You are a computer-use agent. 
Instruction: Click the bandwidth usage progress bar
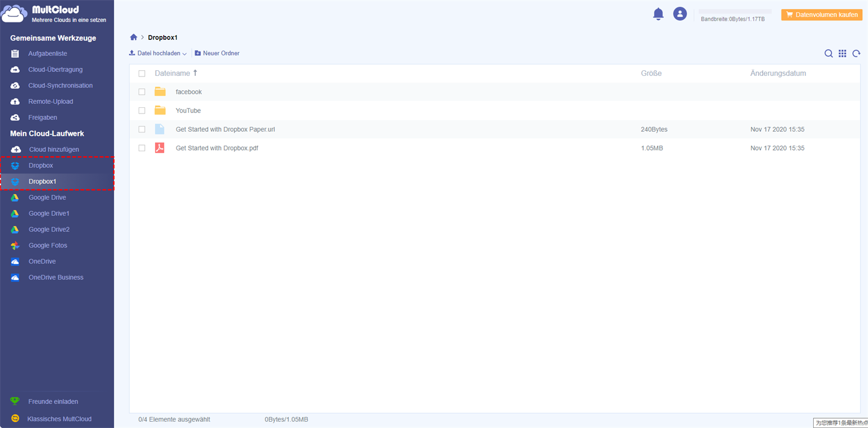[735, 11]
